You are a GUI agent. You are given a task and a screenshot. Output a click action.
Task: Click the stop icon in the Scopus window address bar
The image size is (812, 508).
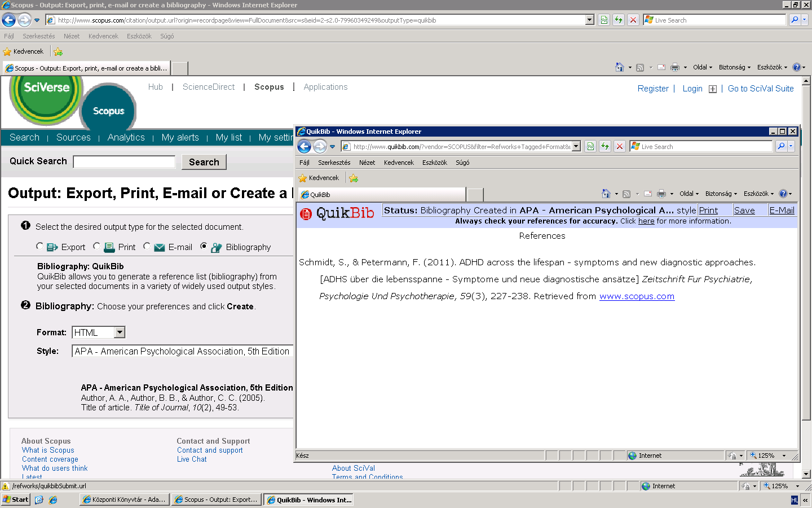pos(633,20)
